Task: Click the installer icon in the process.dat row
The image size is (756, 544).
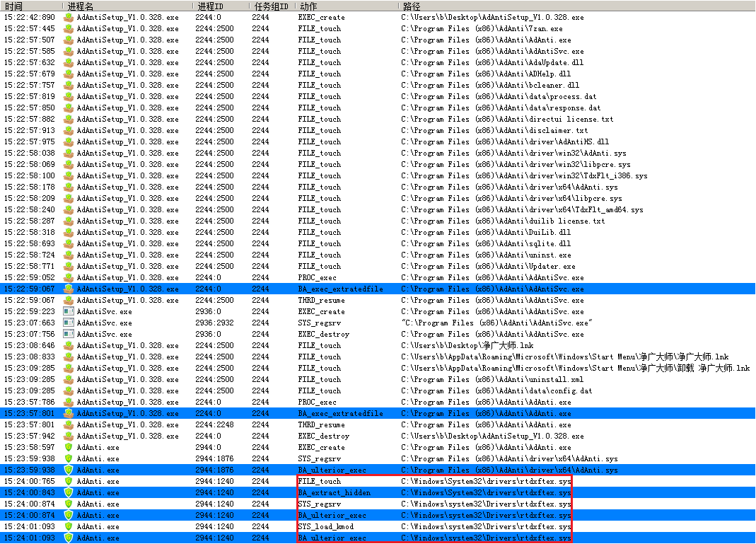Action: click(x=69, y=96)
